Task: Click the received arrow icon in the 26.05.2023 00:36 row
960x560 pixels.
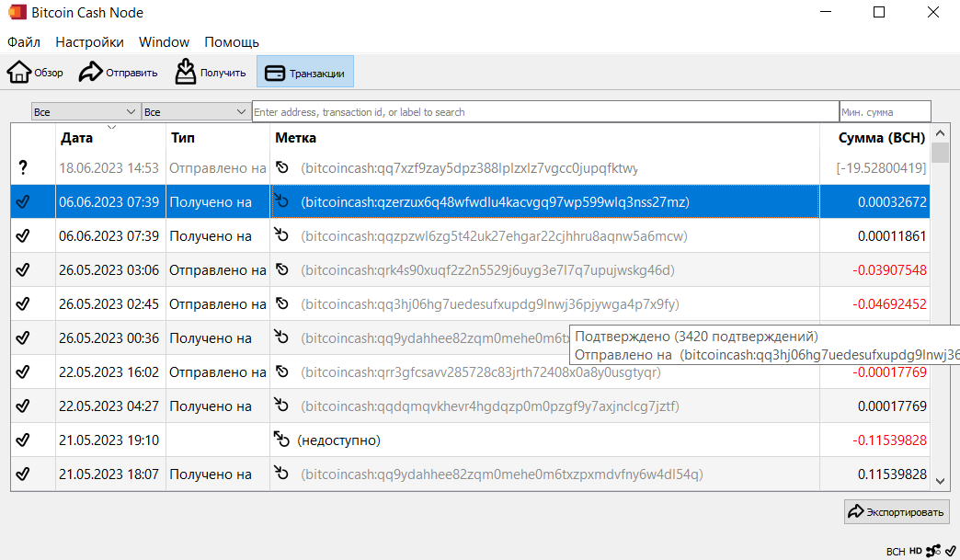Action: [x=281, y=337]
